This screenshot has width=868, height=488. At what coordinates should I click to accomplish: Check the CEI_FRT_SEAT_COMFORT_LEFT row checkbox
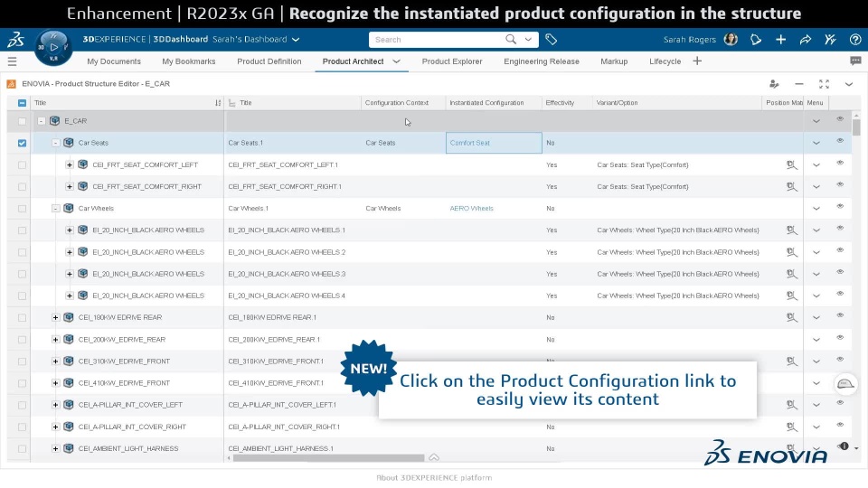click(22, 164)
